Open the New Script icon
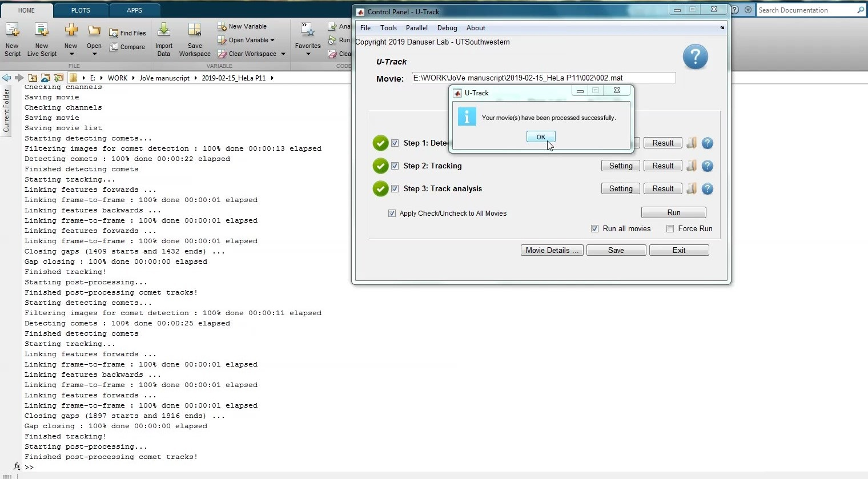Viewport: 868px width, 479px height. [x=12, y=30]
